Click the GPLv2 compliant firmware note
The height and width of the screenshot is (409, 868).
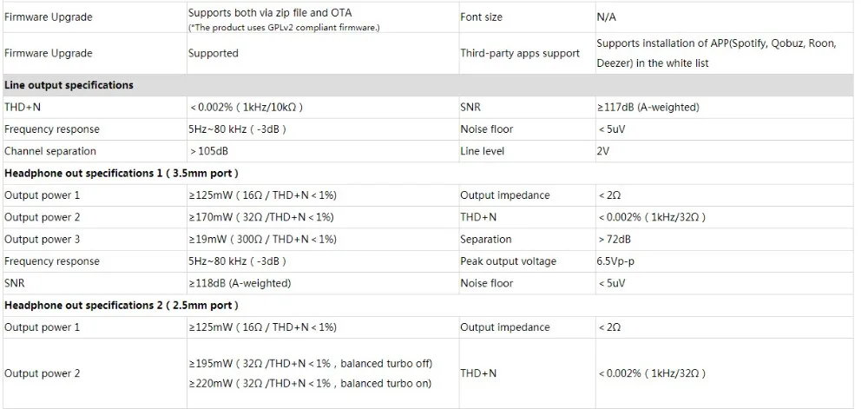coord(284,29)
